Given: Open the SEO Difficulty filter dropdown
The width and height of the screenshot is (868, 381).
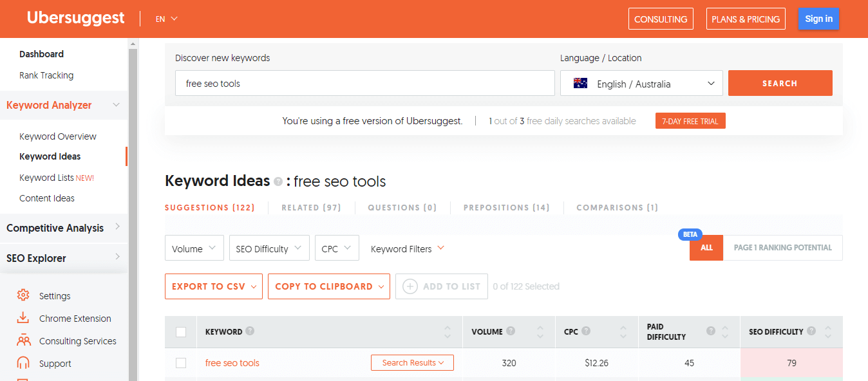Looking at the screenshot, I should pos(269,248).
